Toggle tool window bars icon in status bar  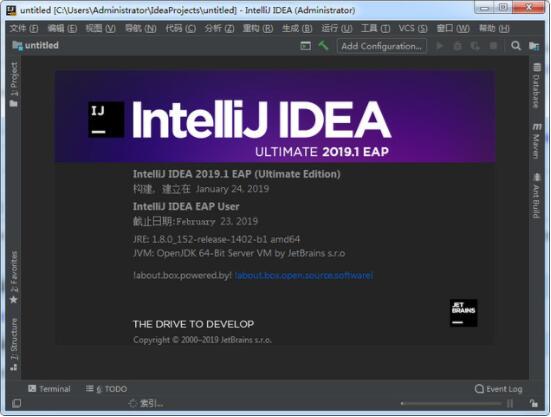16,403
